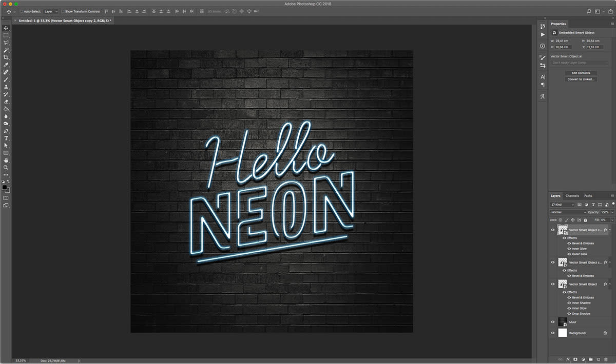Click the Edit Contents button
Image resolution: width=616 pixels, height=364 pixels.
click(x=581, y=73)
